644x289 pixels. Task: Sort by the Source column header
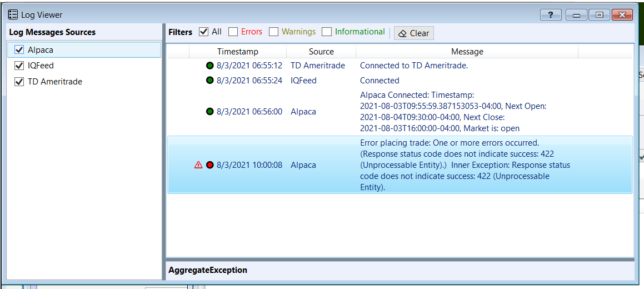pos(321,52)
